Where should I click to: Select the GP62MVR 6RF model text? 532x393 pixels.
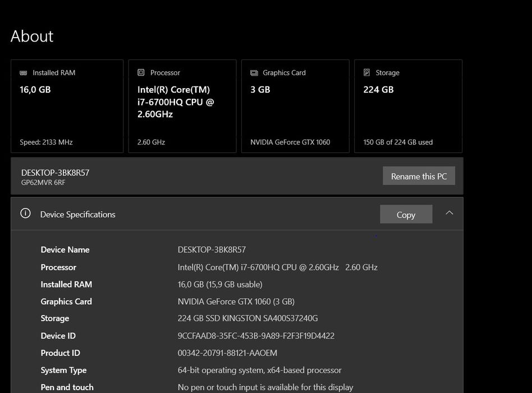tap(43, 182)
